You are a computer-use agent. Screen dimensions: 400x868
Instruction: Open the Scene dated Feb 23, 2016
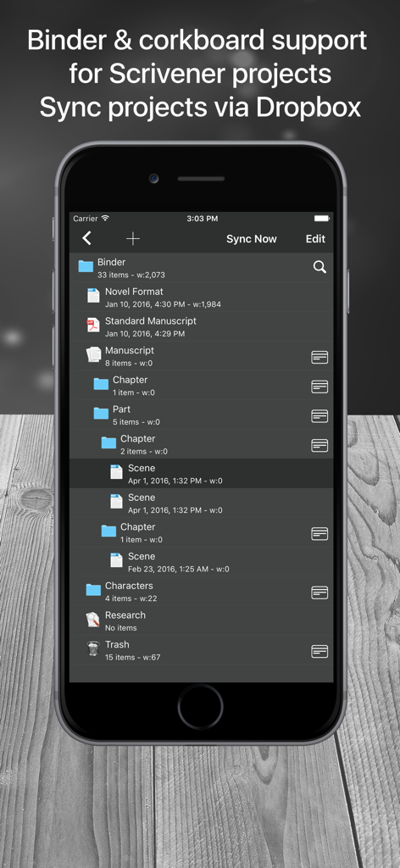(x=202, y=562)
